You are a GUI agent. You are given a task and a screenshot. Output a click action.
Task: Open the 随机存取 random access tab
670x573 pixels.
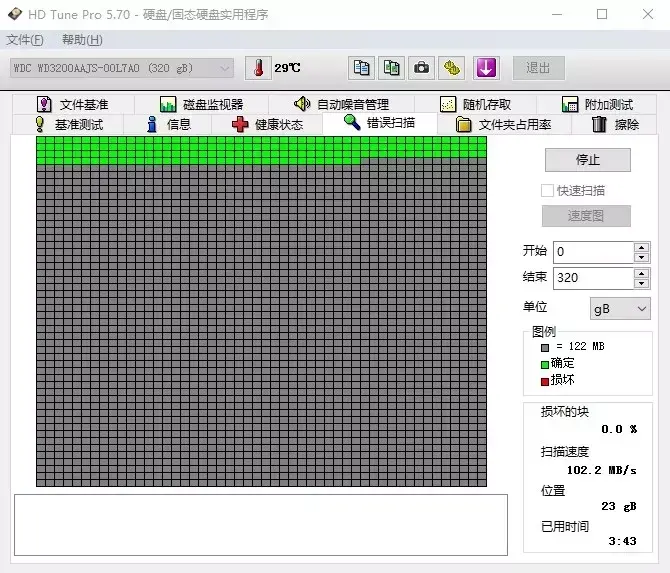476,104
